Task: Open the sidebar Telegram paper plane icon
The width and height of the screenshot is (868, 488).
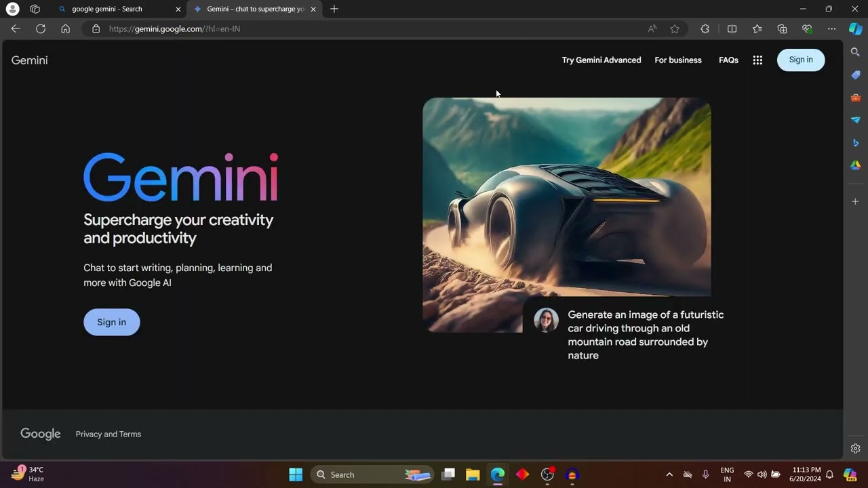Action: [856, 120]
